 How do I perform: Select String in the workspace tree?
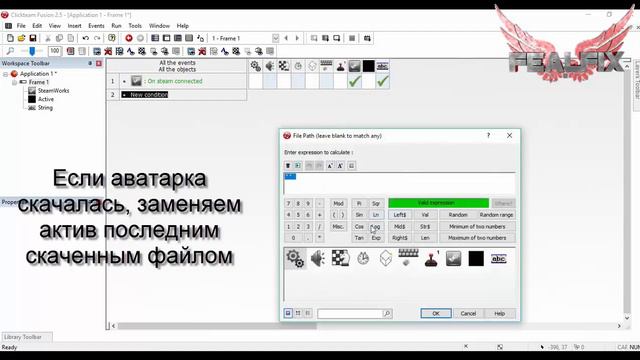(x=45, y=108)
